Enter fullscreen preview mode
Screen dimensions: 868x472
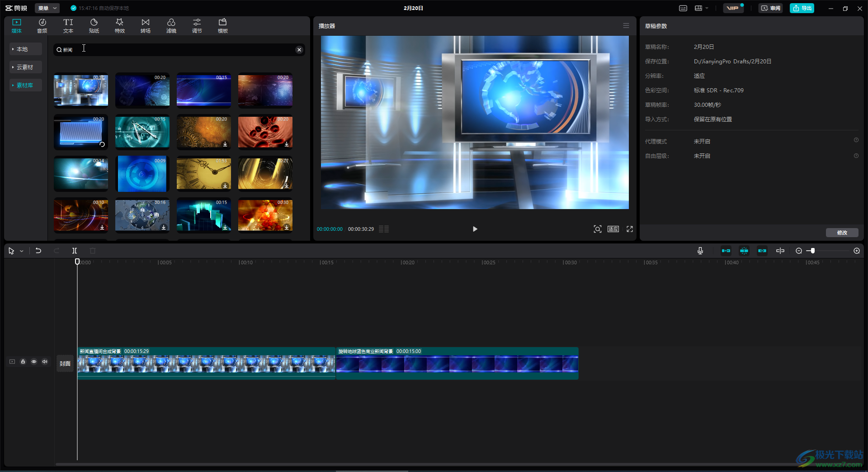(x=630, y=229)
